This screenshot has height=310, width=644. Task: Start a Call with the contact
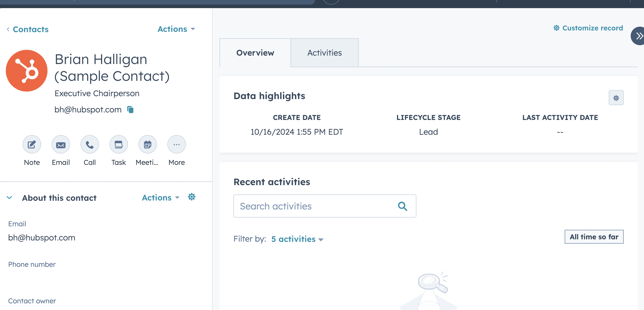(x=90, y=144)
